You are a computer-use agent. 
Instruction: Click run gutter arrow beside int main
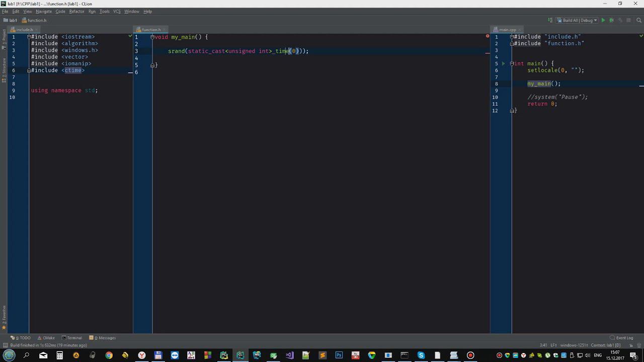pos(503,64)
